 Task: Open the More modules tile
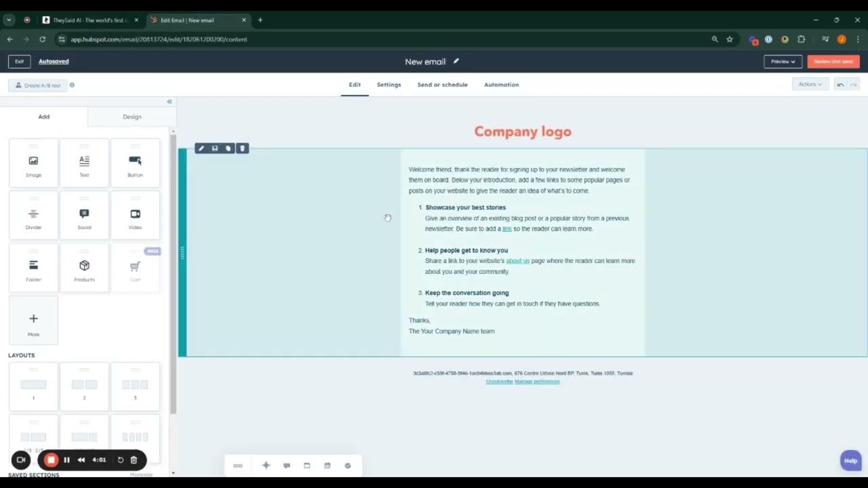(33, 320)
